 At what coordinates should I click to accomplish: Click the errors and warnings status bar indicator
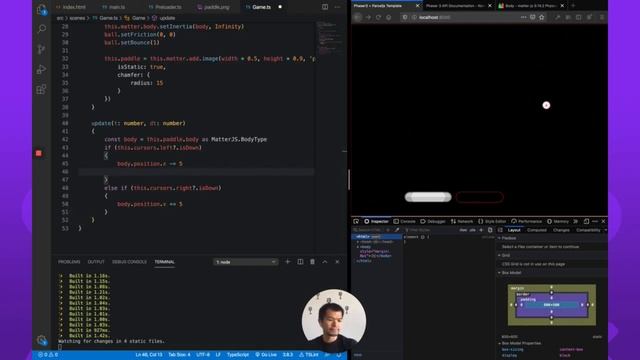48,355
